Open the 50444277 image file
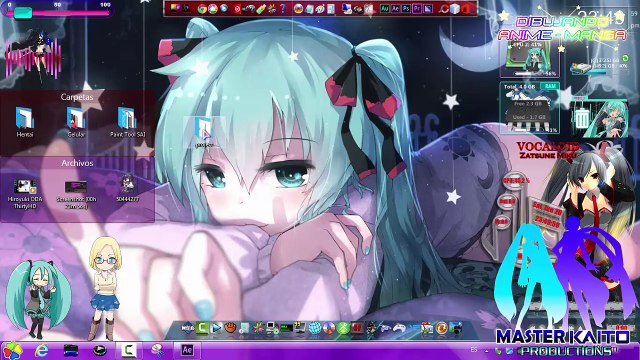Image resolution: width=640 pixels, height=360 pixels. (x=127, y=189)
